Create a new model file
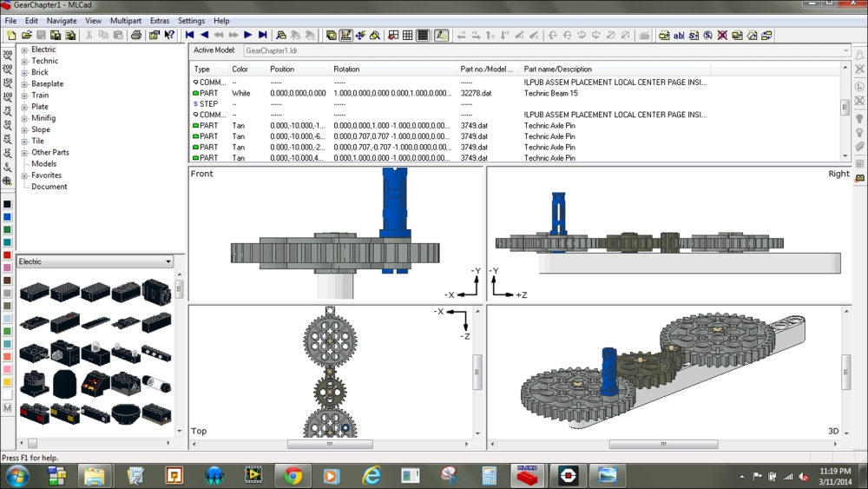 [x=11, y=36]
